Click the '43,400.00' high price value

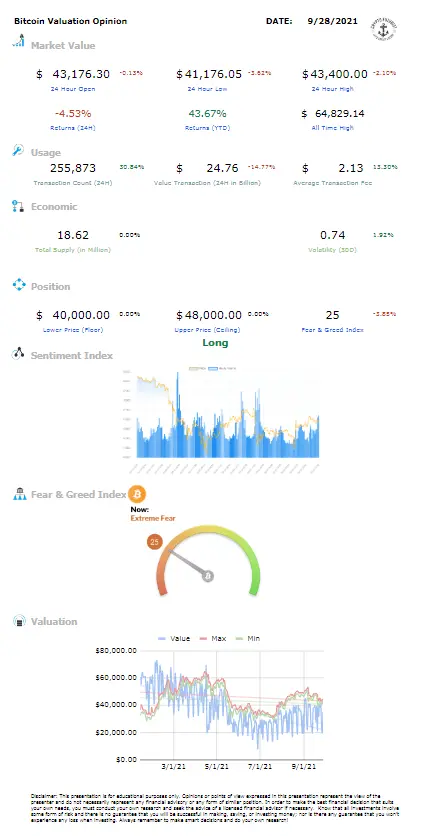pos(339,74)
